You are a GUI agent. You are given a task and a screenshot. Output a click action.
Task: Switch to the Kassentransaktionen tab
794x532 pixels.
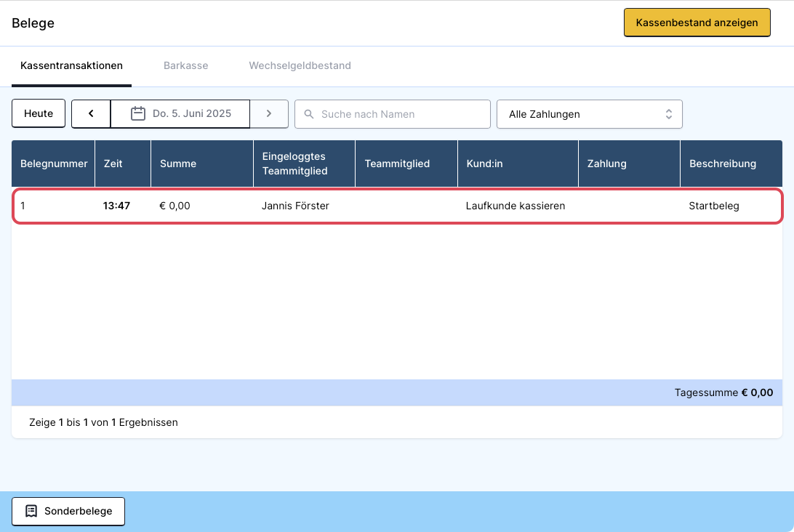pos(71,66)
